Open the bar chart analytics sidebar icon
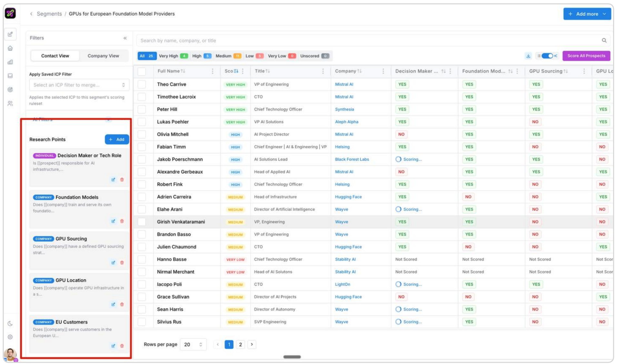The width and height of the screenshot is (618, 364). tap(10, 62)
